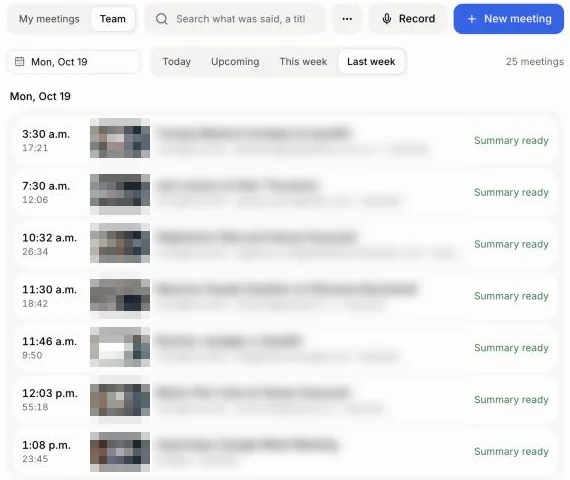
Task: Click Summary ready for the 11:46 a.m. meeting
Action: click(511, 348)
